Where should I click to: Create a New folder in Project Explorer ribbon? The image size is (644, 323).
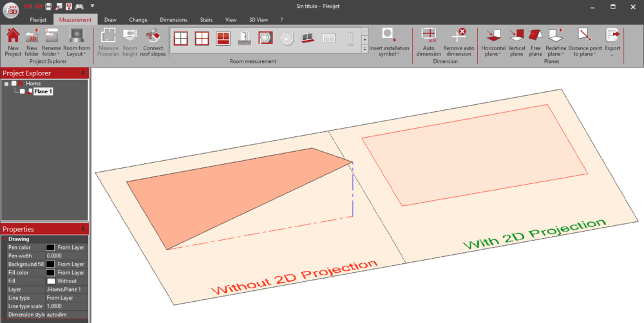[32, 42]
